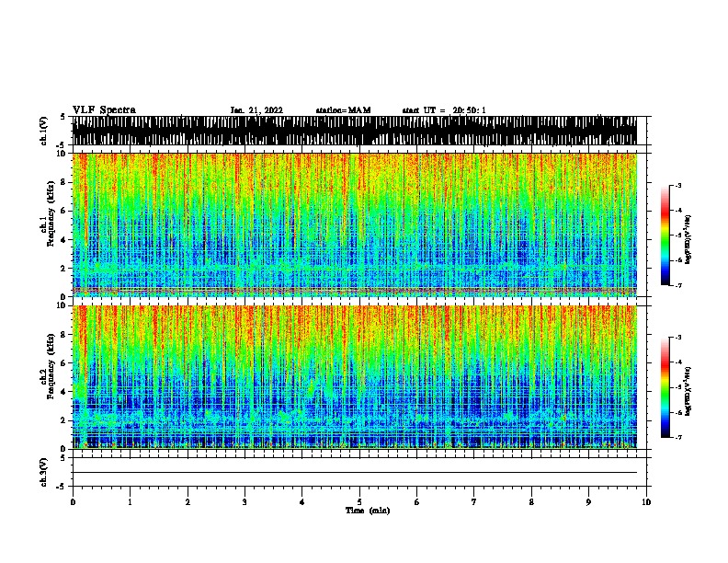Click the ch.1 spectrogram color scale bar
The image size is (728, 563).
pos(665,236)
